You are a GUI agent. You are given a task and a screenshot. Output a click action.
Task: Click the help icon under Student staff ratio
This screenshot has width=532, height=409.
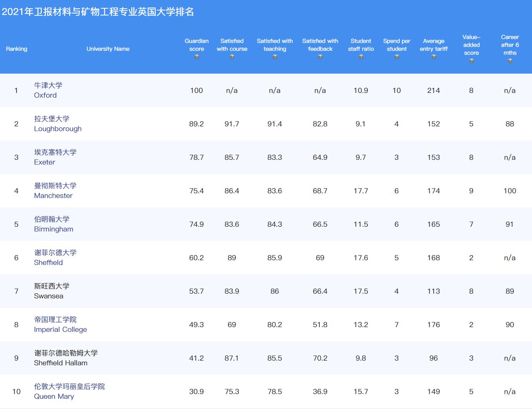click(x=361, y=57)
